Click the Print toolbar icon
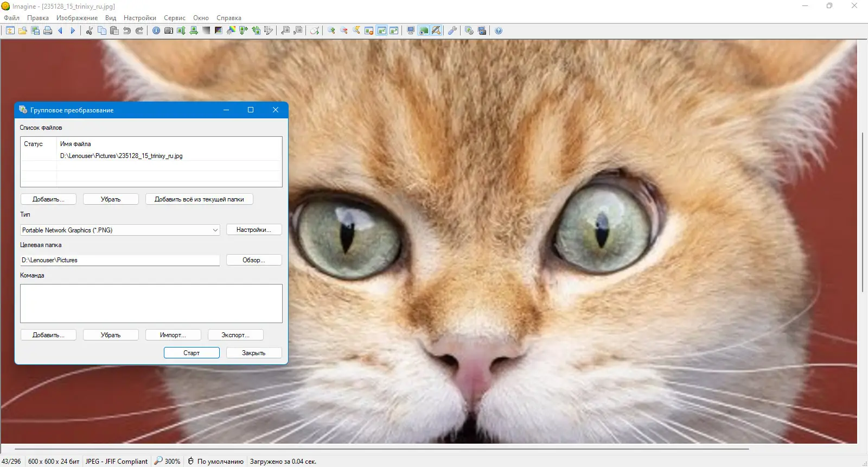This screenshot has height=467, width=868. (x=48, y=31)
